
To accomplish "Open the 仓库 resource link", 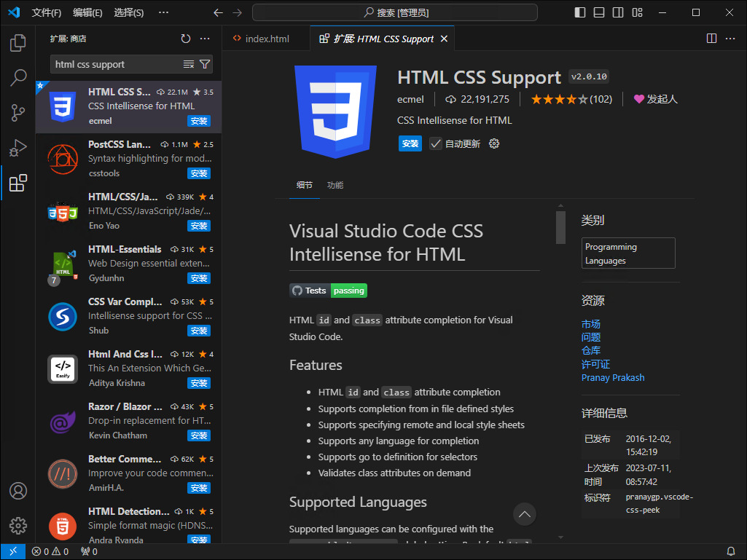I will [x=590, y=350].
